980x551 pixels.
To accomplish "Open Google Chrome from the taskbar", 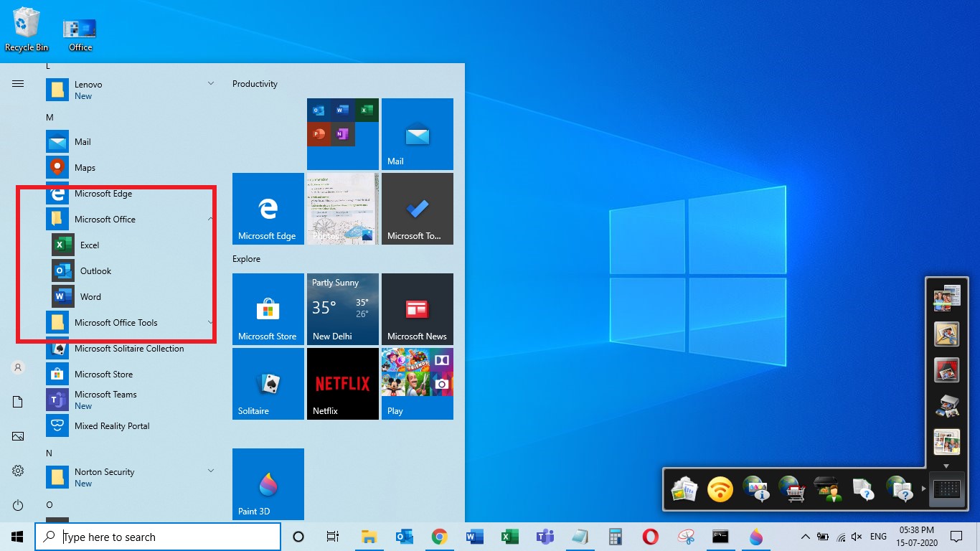I will coord(440,537).
